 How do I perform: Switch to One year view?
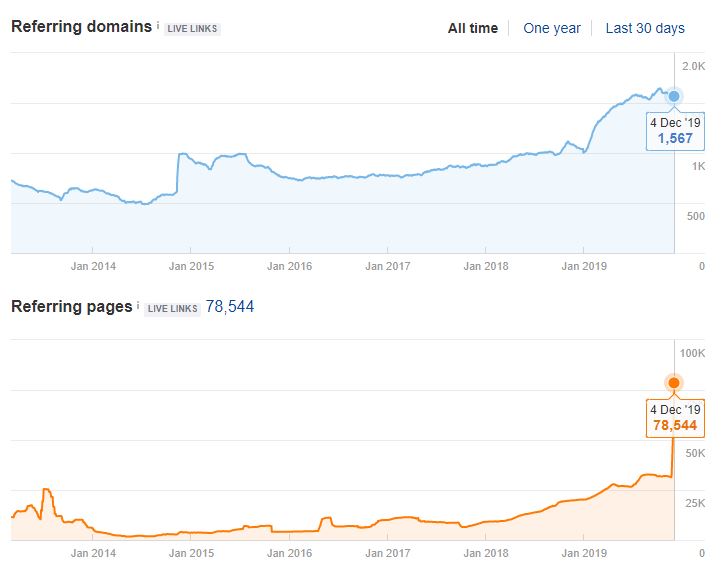coord(552,29)
